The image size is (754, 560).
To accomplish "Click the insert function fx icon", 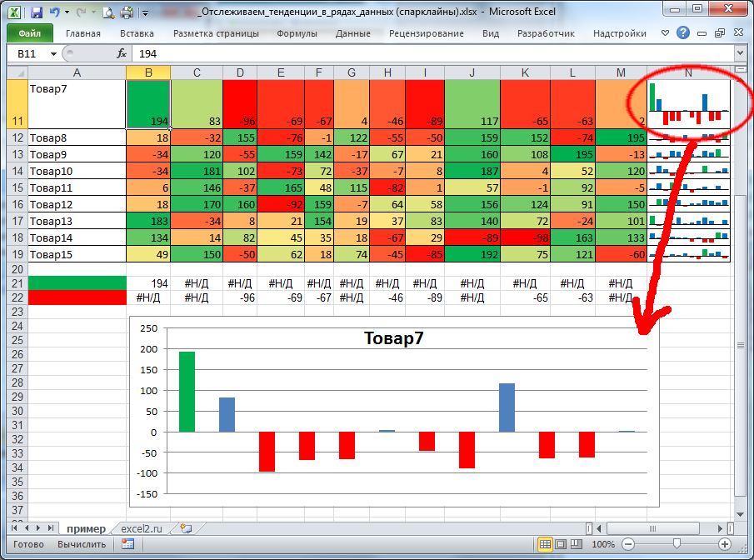I will pyautogui.click(x=122, y=53).
